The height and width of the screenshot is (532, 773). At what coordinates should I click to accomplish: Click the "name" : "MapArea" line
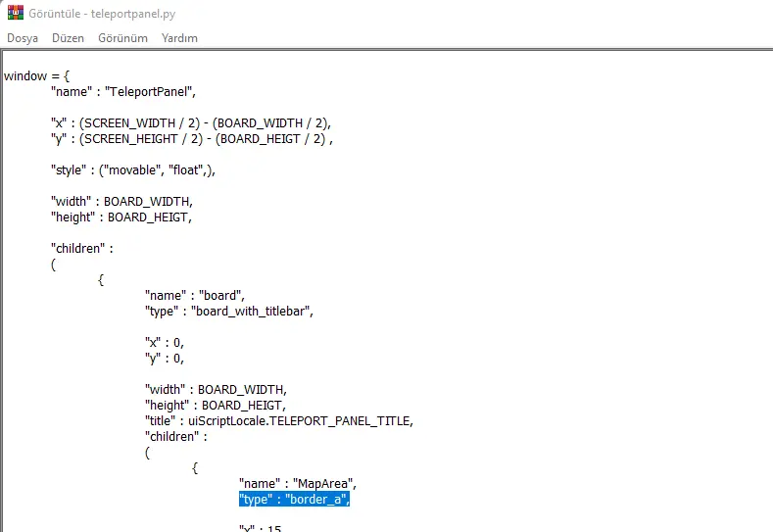click(x=294, y=484)
